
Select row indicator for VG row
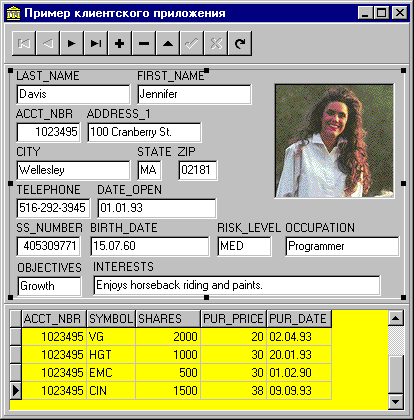click(x=16, y=337)
